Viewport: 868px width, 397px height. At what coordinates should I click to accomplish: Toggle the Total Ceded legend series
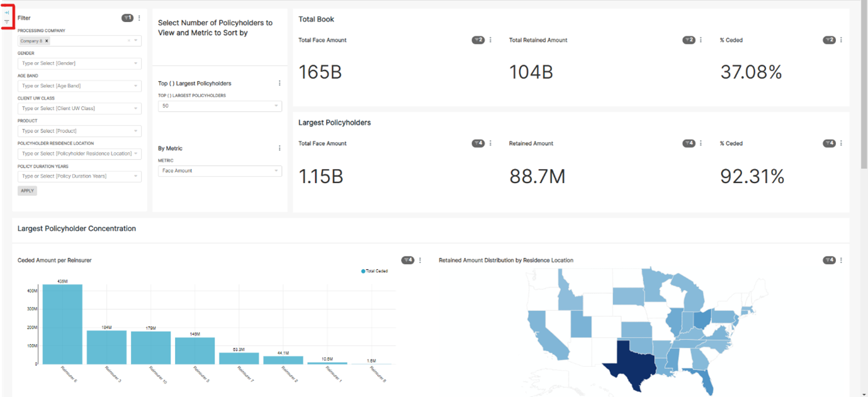[x=375, y=271]
